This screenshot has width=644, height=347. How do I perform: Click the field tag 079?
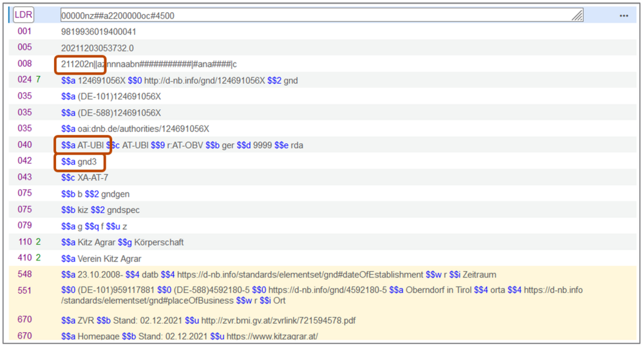tap(24, 225)
